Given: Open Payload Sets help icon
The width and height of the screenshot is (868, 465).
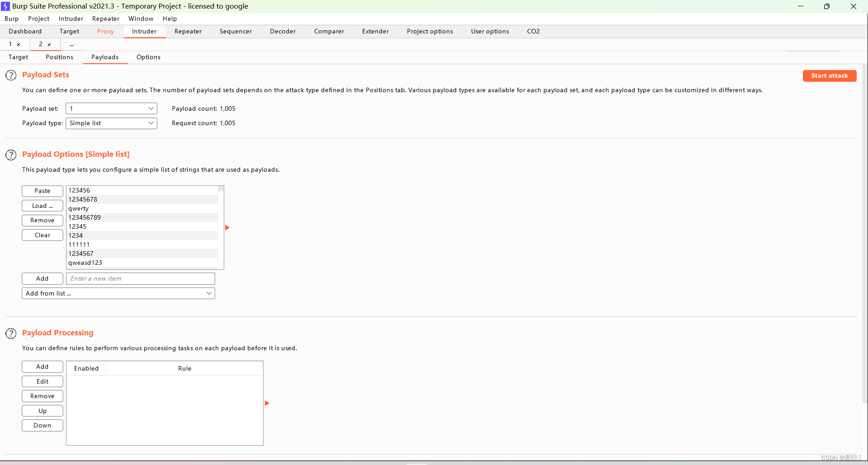Looking at the screenshot, I should pyautogui.click(x=11, y=75).
